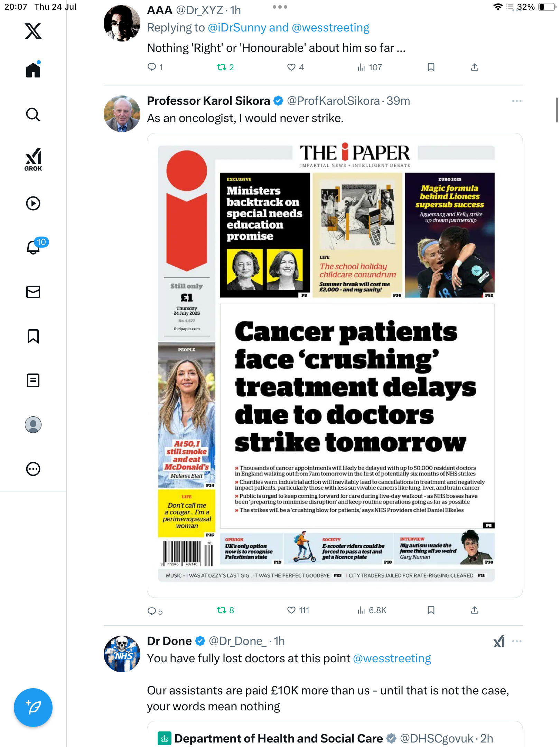The height and width of the screenshot is (747, 560).
Task: Open the profile avatar in the sidebar
Action: (x=33, y=425)
